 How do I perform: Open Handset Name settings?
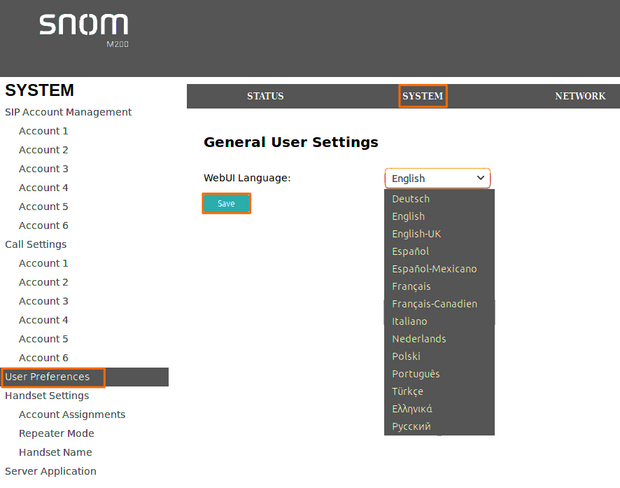click(56, 452)
